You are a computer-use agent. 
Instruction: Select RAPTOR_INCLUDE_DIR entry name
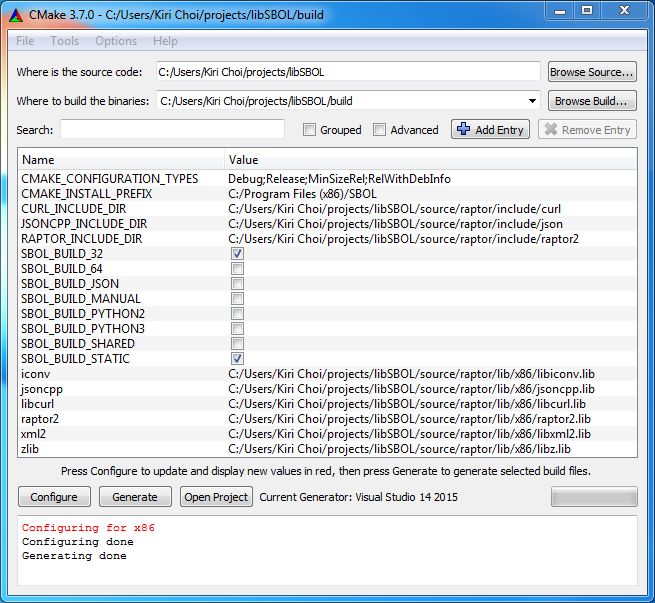pyautogui.click(x=81, y=239)
